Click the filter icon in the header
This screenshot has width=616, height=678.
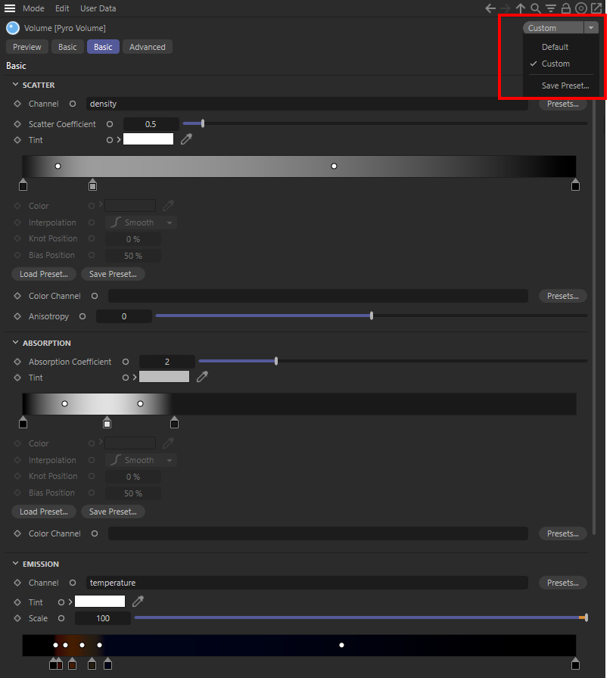551,8
